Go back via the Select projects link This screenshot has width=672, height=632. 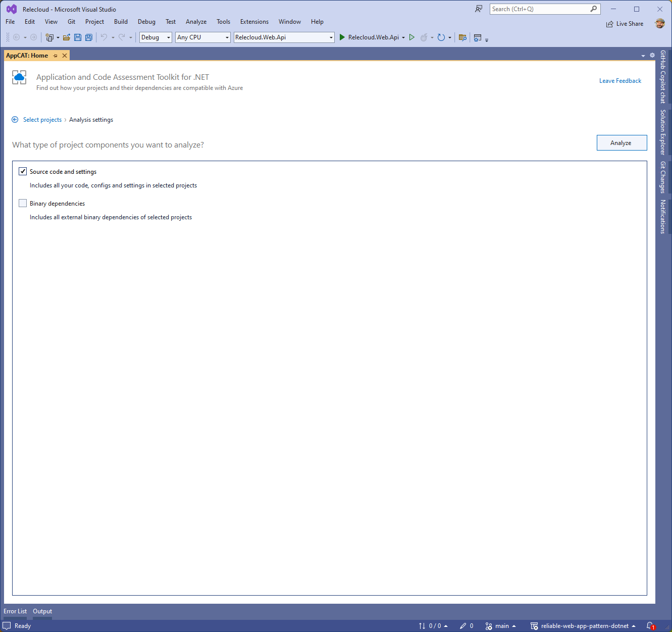click(x=42, y=119)
